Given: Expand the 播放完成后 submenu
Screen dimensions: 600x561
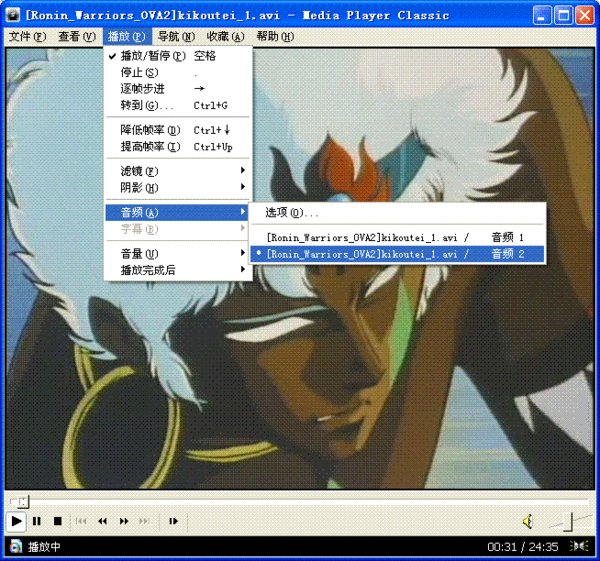Looking at the screenshot, I should pyautogui.click(x=178, y=270).
